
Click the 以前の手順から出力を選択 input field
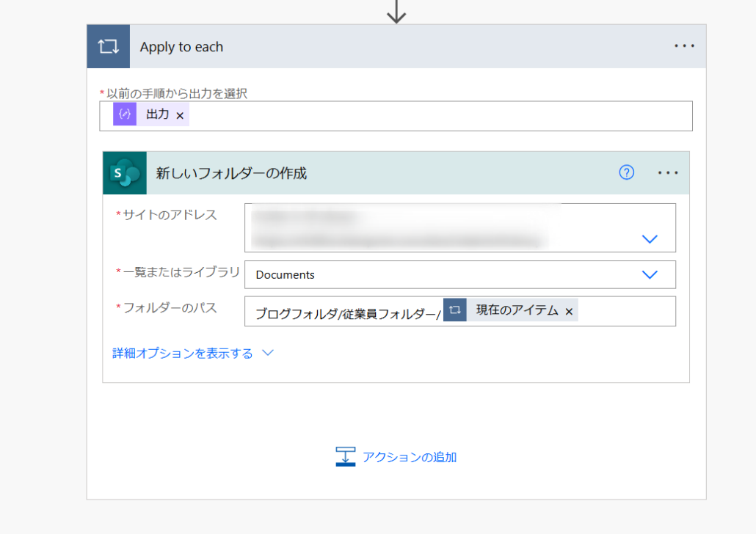(440, 116)
